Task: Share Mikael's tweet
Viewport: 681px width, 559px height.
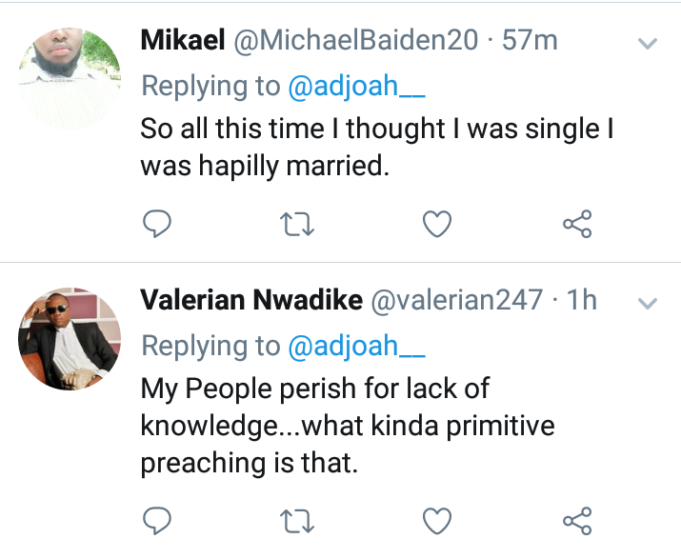Action: (x=578, y=226)
